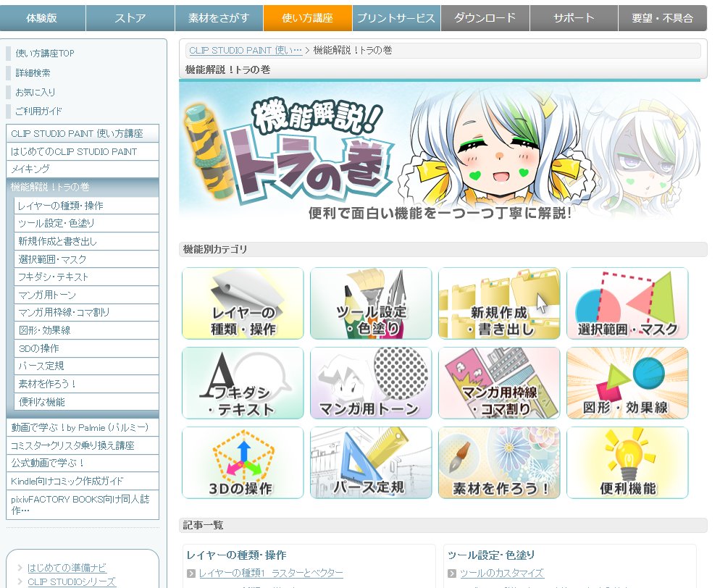This screenshot has width=720, height=588.
Task: Open pixivFACTORY BOOKS向け同人誌 sidebar item
Action: (x=83, y=505)
